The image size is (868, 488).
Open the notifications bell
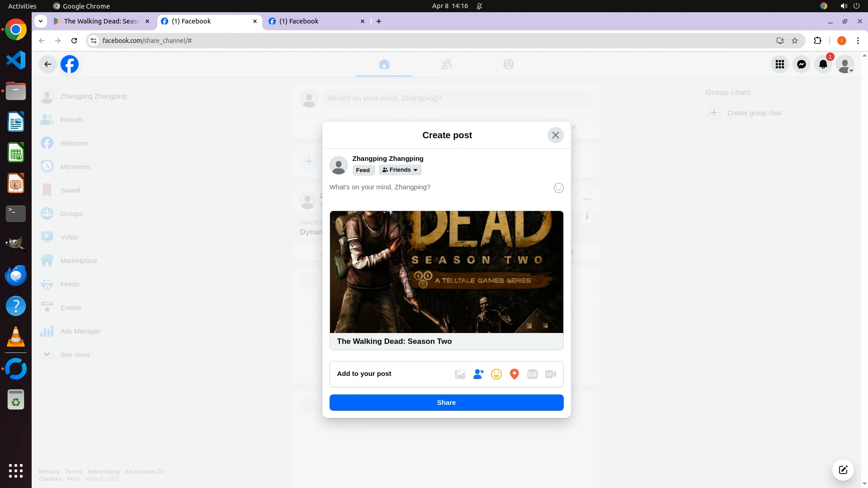point(823,65)
